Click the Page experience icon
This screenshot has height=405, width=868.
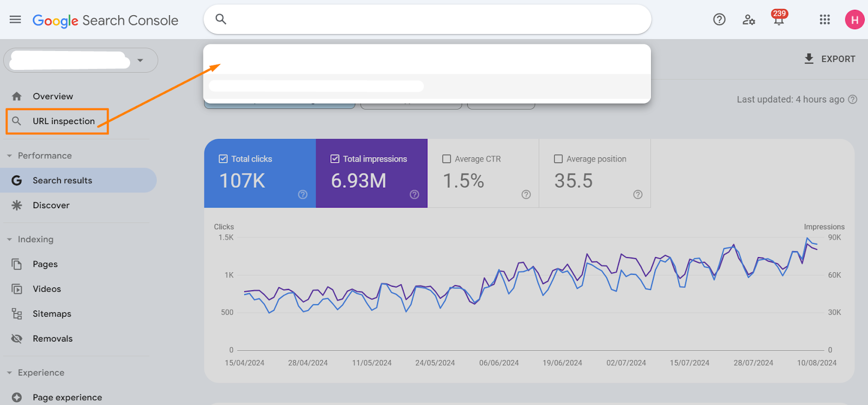17,397
